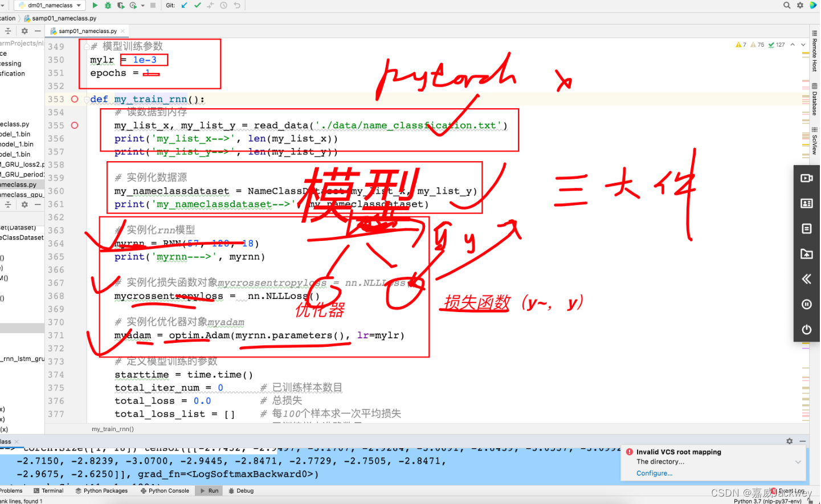Open the Database side panel

tap(815, 99)
